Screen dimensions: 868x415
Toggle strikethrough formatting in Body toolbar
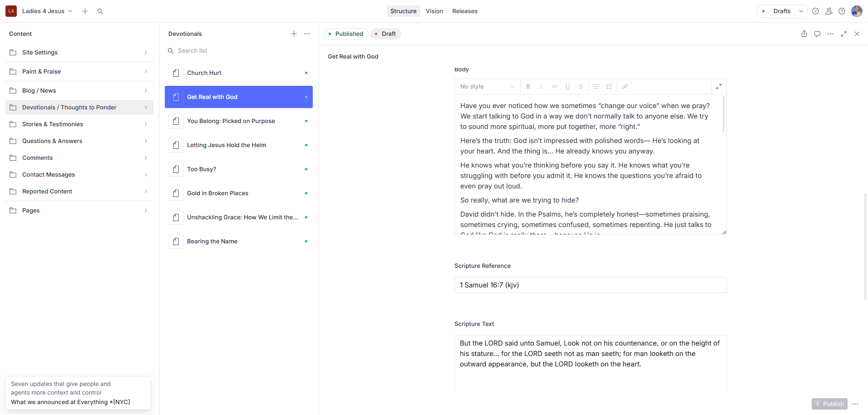pos(581,87)
